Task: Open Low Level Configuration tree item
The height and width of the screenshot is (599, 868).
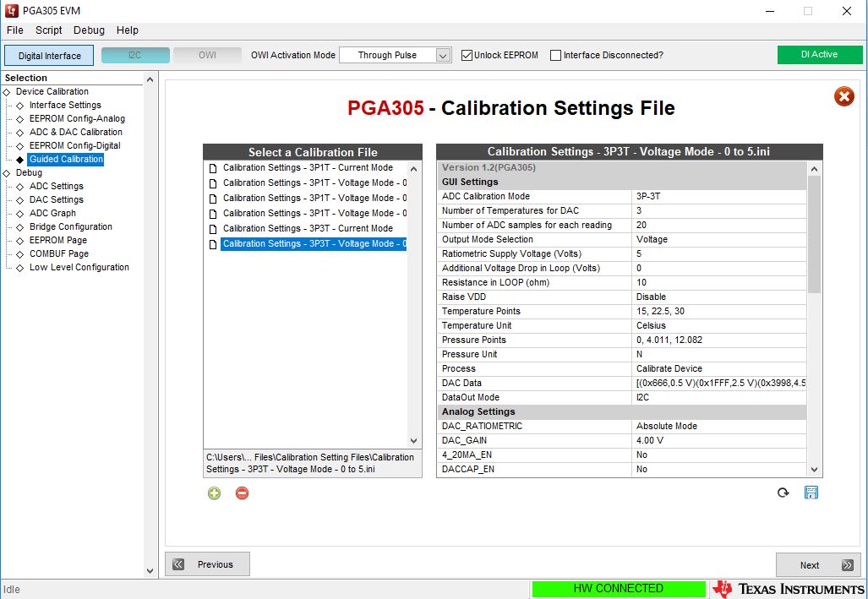Action: click(79, 267)
